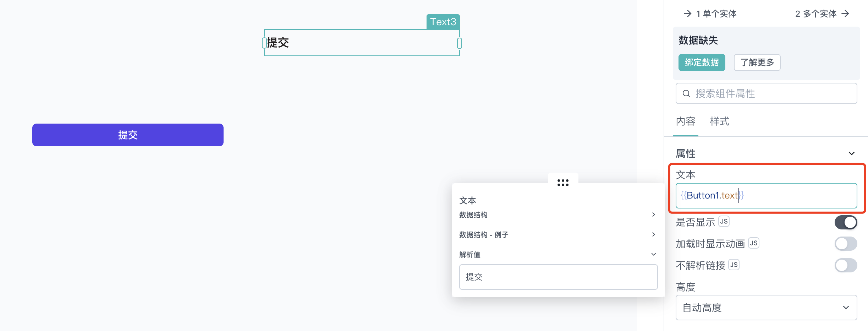
Task: Click the JS icon next to 不解析链接
Action: point(734,265)
